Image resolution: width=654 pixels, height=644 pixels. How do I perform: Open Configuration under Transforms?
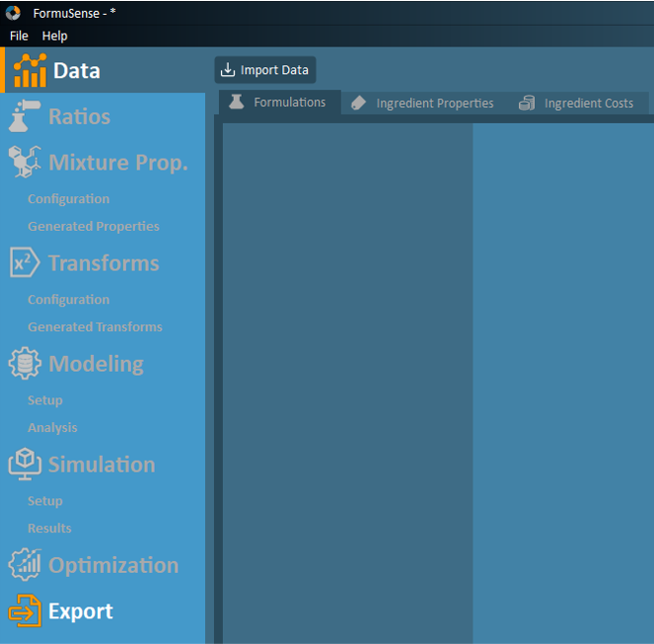click(68, 300)
